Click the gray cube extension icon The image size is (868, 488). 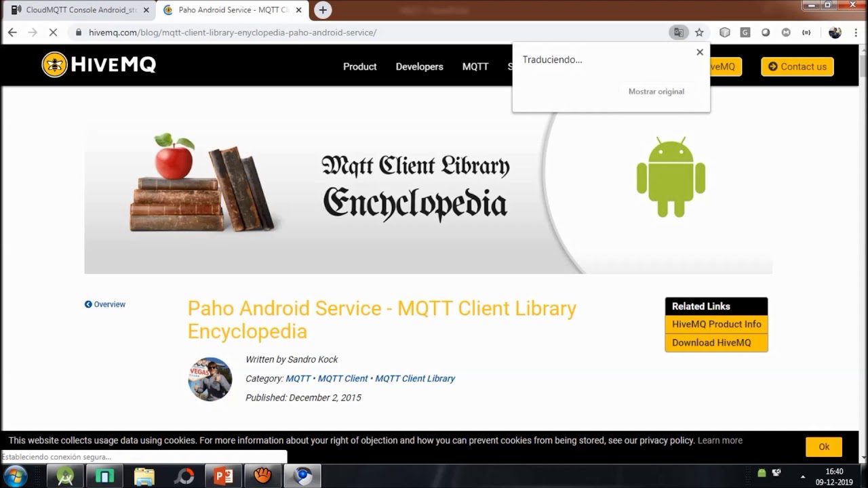point(725,32)
